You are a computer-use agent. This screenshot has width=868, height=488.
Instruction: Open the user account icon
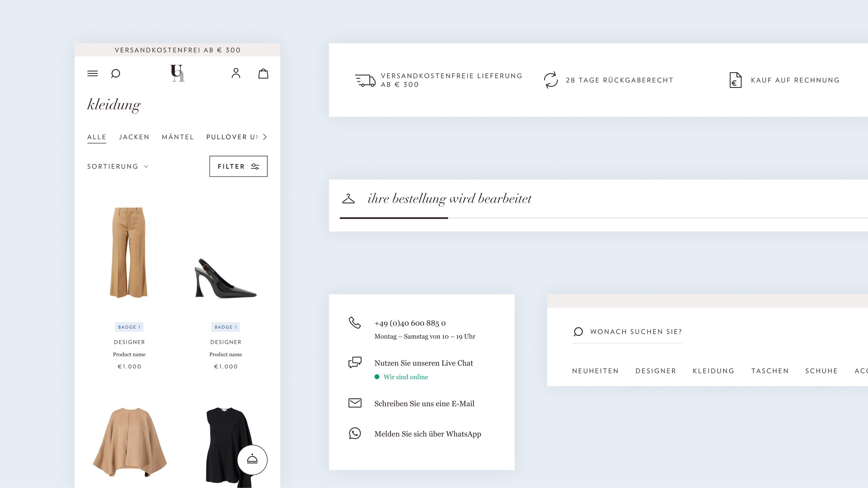tap(236, 73)
